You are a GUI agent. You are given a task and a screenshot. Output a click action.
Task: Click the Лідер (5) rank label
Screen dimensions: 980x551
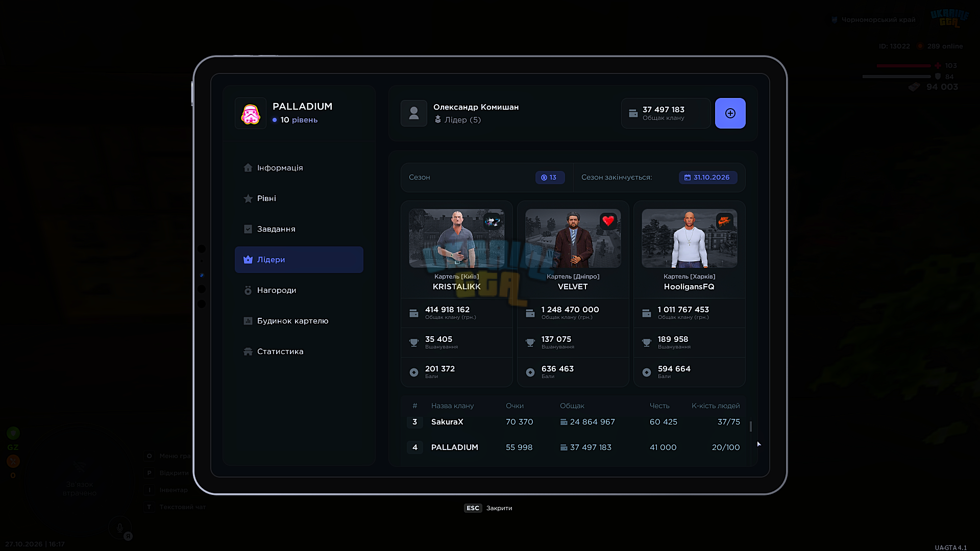[x=457, y=120]
